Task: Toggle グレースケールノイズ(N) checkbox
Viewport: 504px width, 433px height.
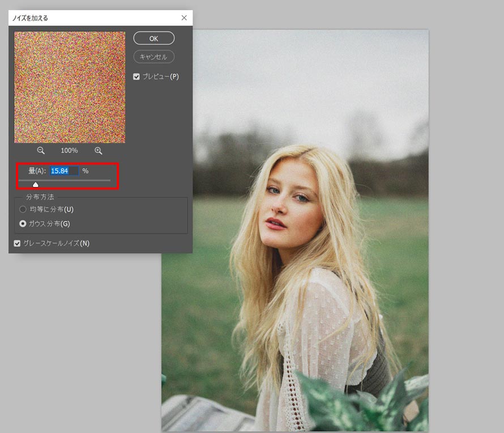Action: pos(17,244)
